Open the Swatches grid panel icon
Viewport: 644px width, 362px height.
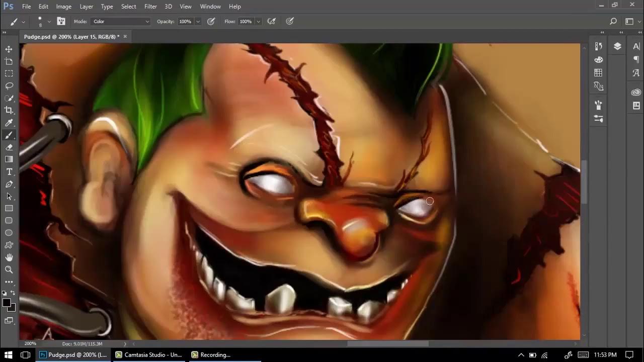[598, 73]
